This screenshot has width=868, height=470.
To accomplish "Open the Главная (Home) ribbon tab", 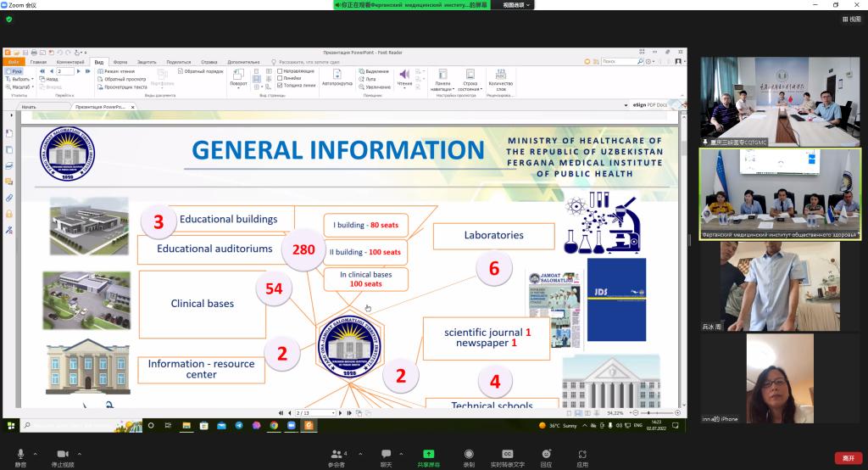I will [x=38, y=62].
